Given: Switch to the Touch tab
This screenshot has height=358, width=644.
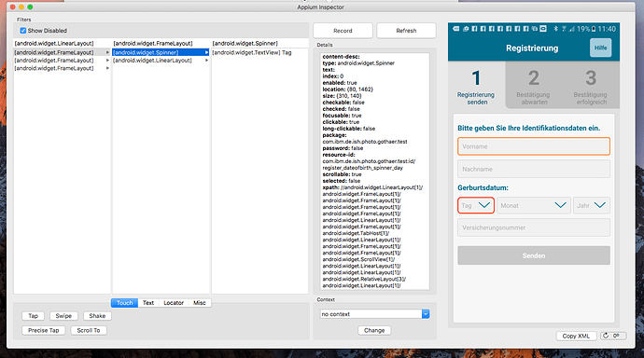Looking at the screenshot, I should pos(124,303).
